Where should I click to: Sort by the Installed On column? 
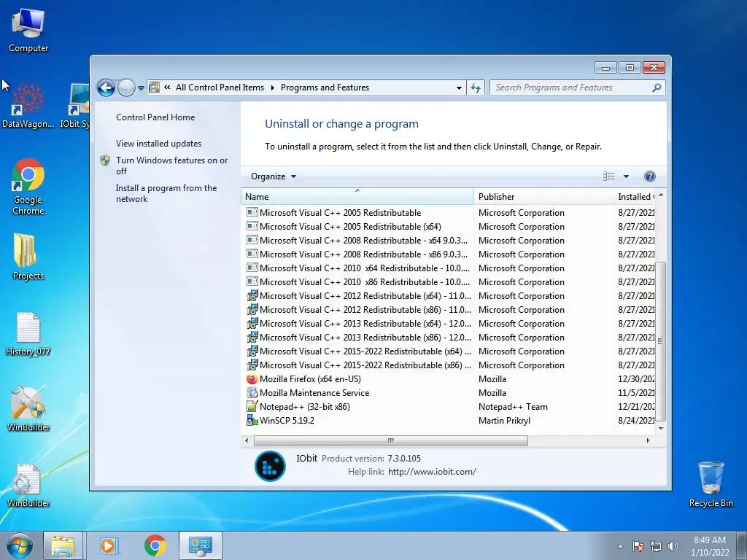635,197
